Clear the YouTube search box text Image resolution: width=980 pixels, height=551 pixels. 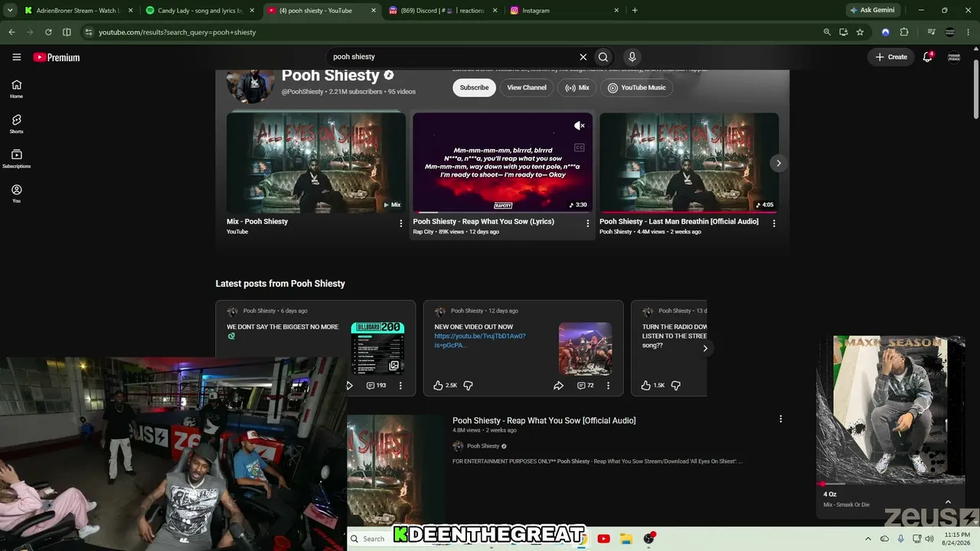(583, 57)
